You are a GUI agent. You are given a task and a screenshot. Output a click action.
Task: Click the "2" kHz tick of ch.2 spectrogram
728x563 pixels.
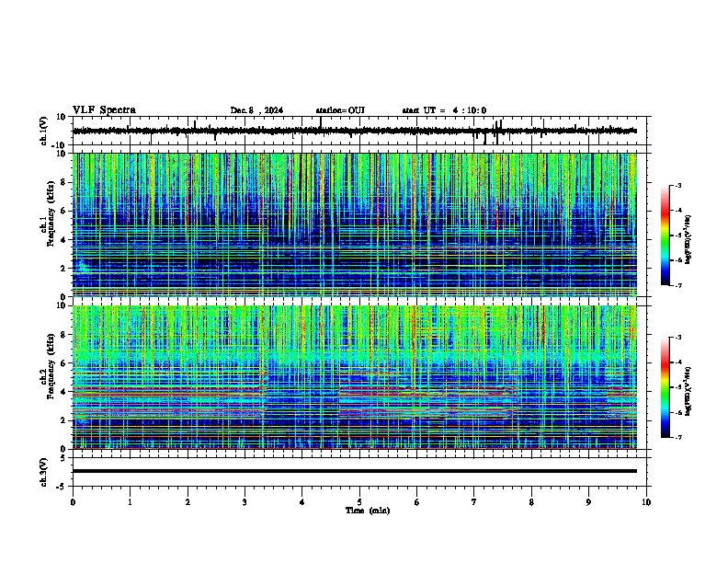[64, 420]
